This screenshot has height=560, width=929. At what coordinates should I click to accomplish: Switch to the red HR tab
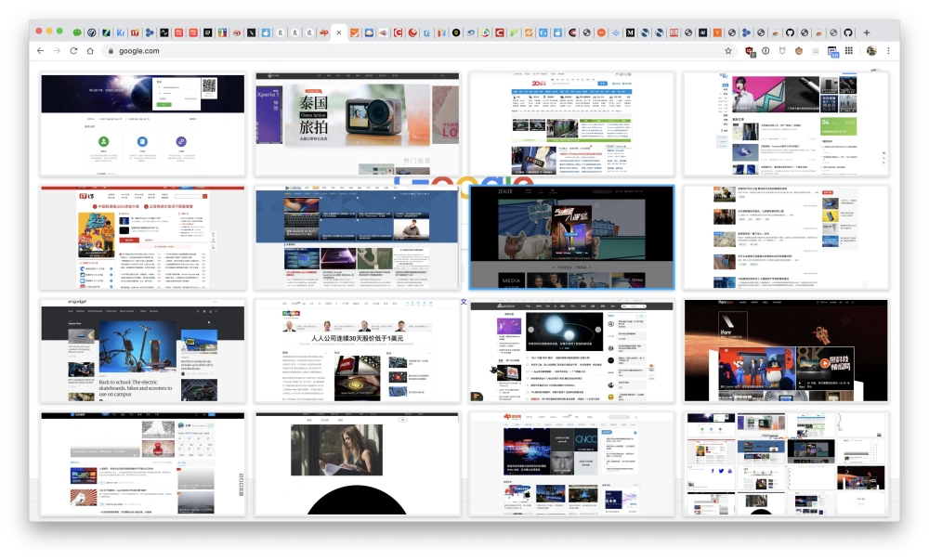click(x=674, y=33)
